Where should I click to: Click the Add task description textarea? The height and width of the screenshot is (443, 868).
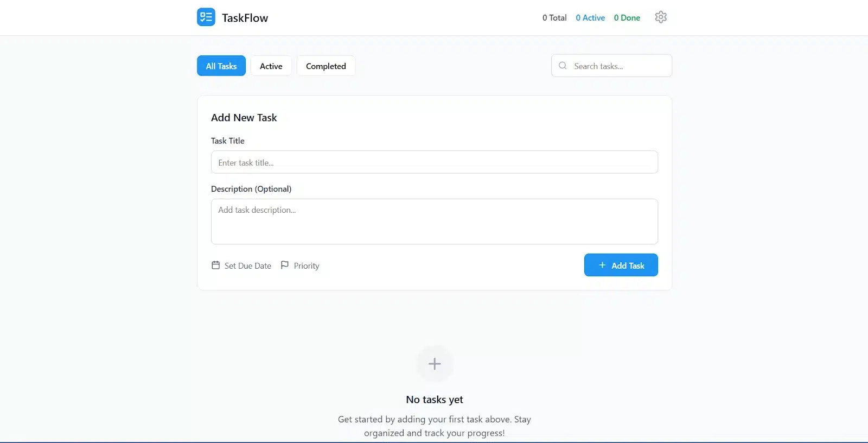435,221
